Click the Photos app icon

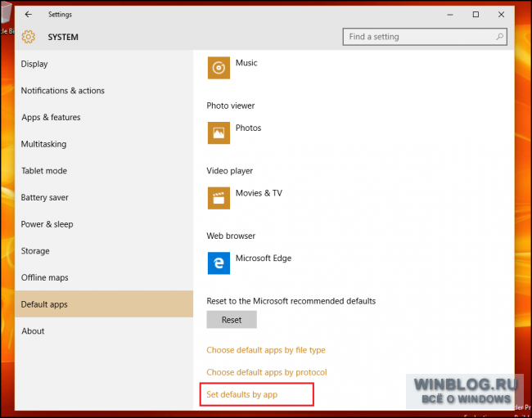tap(219, 133)
